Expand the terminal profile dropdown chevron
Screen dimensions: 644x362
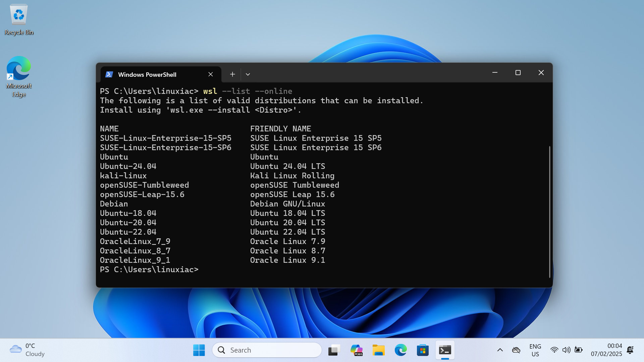pyautogui.click(x=248, y=74)
